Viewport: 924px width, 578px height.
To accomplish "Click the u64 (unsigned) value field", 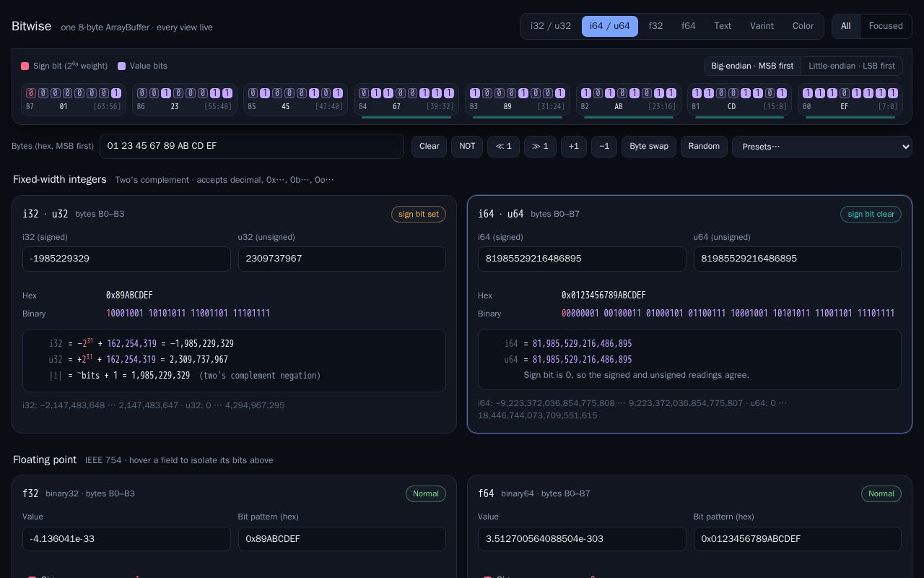I will tap(798, 259).
